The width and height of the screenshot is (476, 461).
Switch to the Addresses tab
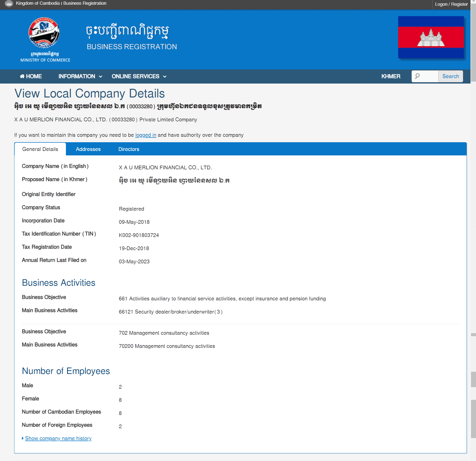tap(88, 149)
